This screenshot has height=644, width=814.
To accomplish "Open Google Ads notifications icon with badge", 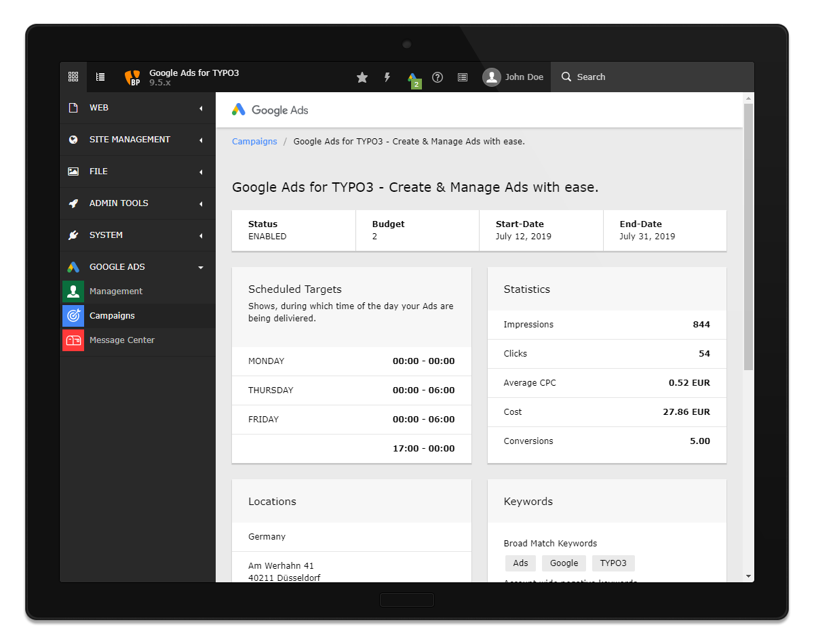I will click(x=413, y=79).
